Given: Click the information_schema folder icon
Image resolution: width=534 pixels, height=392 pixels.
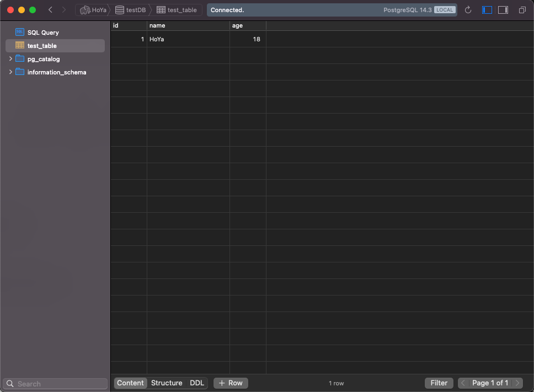Looking at the screenshot, I should (x=20, y=72).
